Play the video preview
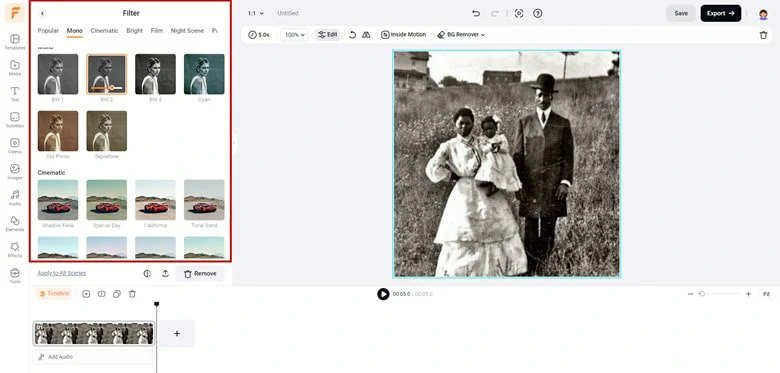Viewport: 780px width, 373px height. pos(383,294)
